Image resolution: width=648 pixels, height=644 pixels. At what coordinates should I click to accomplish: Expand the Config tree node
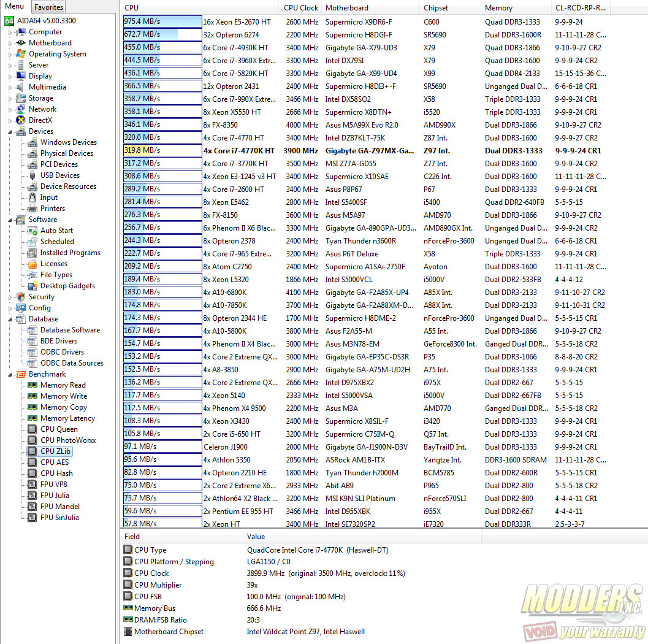pos(10,308)
